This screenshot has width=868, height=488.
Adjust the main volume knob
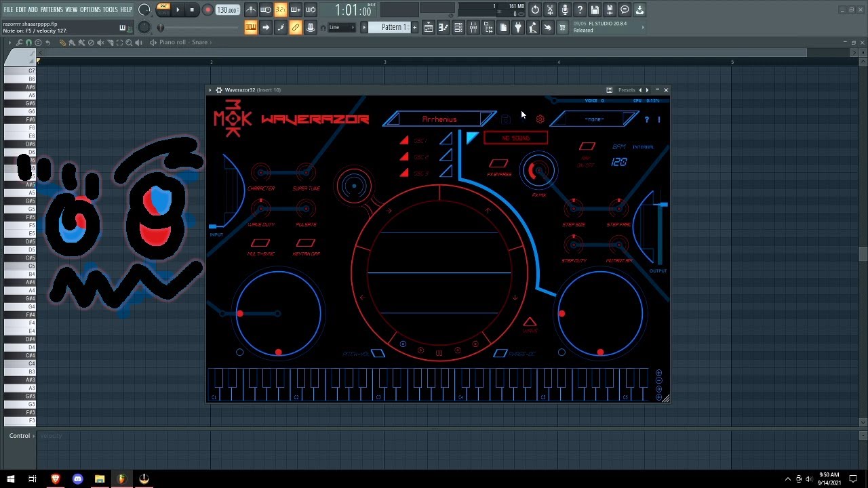pos(144,10)
